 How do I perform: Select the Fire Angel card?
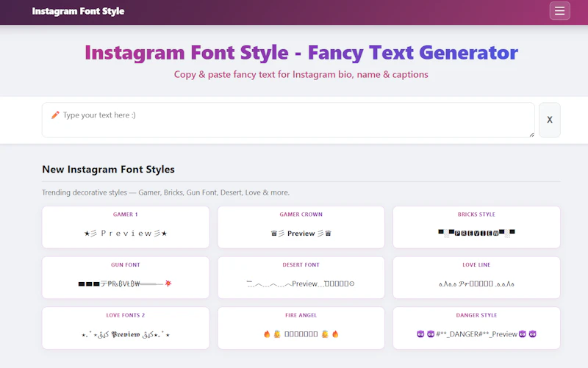coord(301,328)
